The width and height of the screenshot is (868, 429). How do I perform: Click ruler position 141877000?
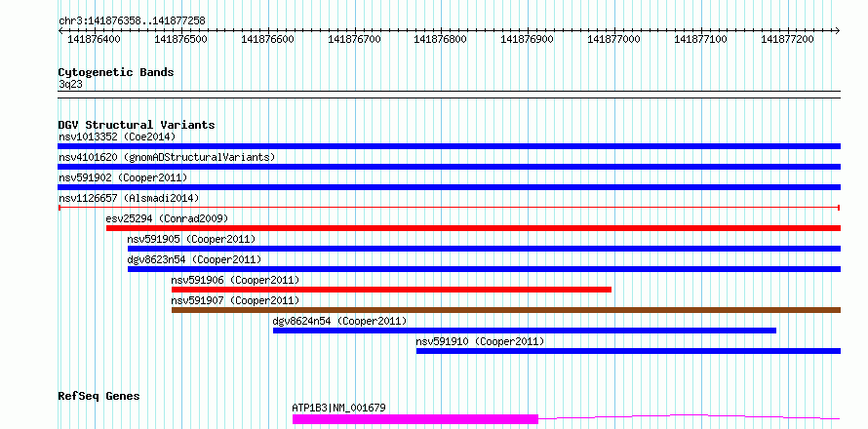(613, 39)
